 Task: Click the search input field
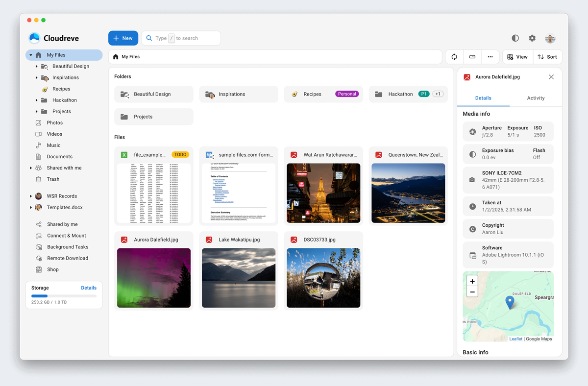pyautogui.click(x=181, y=38)
